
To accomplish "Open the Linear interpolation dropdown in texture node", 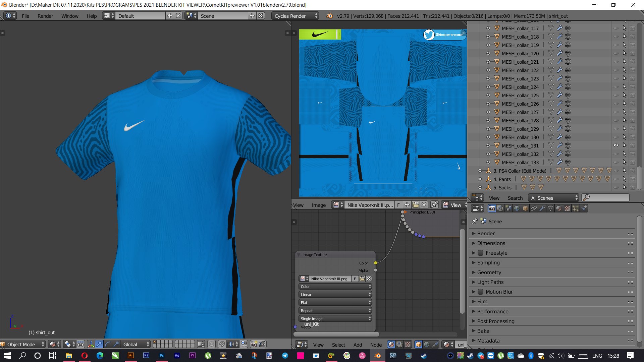I will coord(335,295).
